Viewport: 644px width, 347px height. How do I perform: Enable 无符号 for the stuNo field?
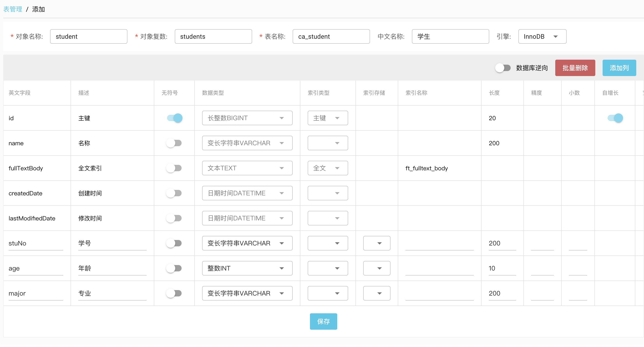(x=174, y=243)
